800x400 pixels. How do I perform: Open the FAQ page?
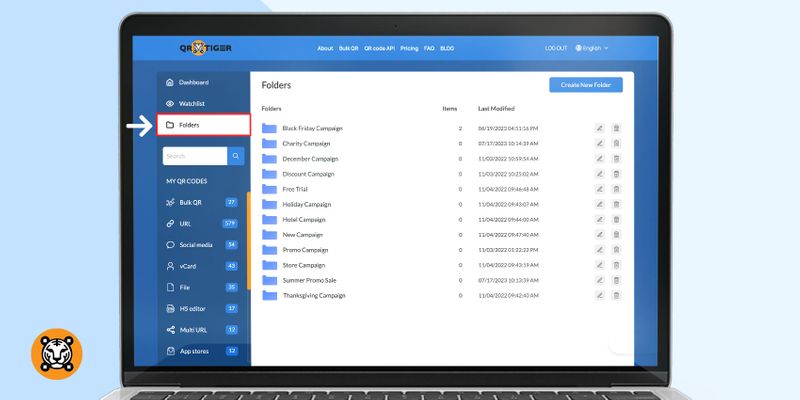click(429, 48)
